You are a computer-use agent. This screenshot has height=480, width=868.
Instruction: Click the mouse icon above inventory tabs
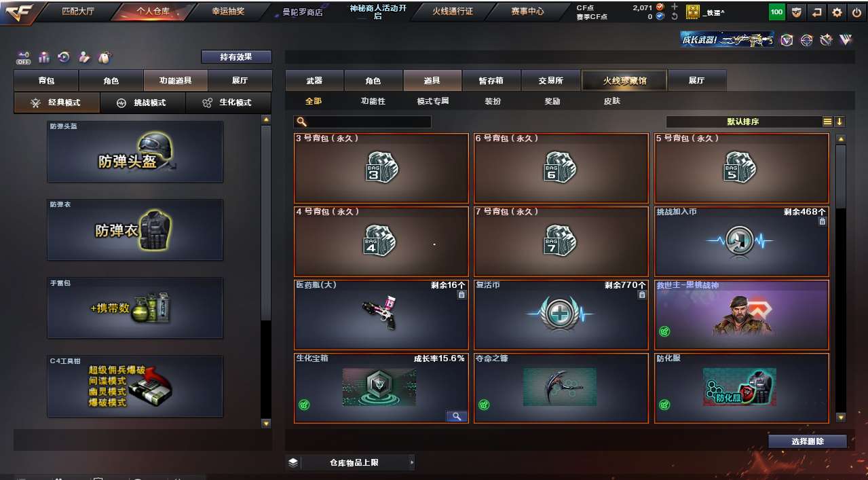tap(104, 57)
